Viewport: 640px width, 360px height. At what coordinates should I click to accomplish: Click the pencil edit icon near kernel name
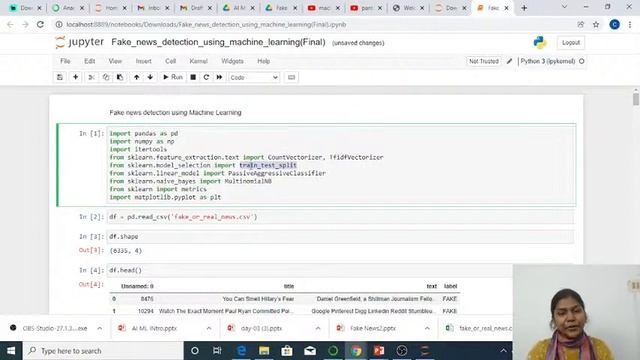click(x=509, y=61)
